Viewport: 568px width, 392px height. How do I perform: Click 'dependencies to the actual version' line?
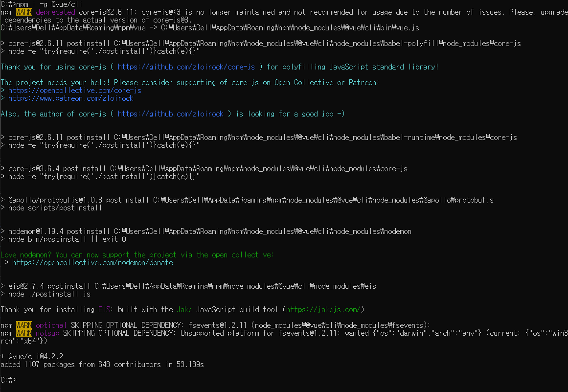[x=98, y=20]
